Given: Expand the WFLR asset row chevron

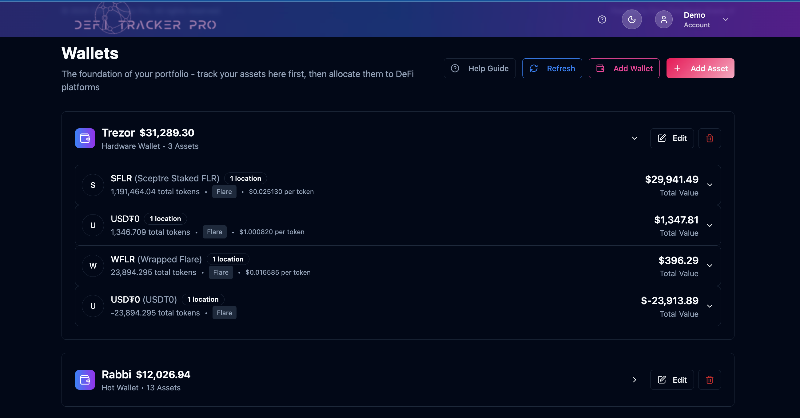Looking at the screenshot, I should [x=710, y=265].
